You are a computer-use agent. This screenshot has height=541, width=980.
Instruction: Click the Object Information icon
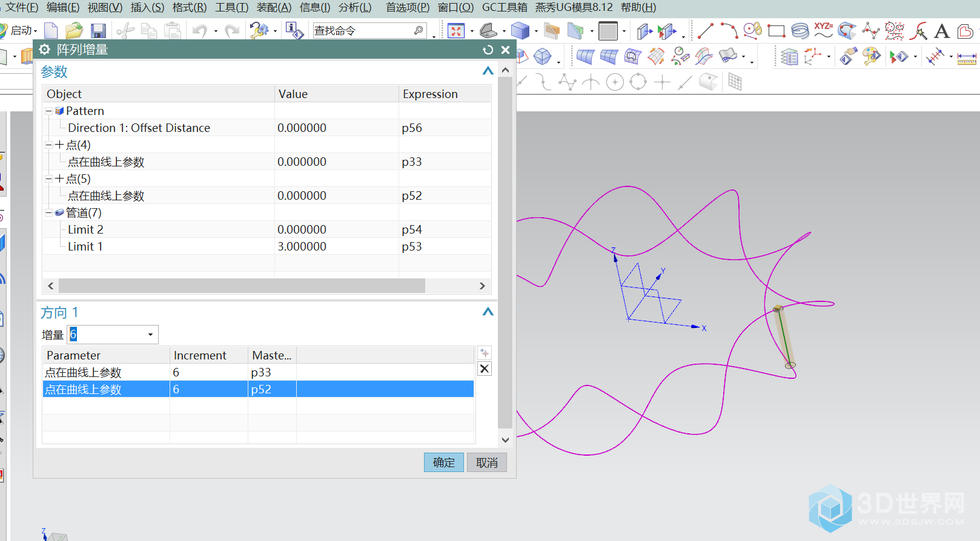[x=294, y=30]
